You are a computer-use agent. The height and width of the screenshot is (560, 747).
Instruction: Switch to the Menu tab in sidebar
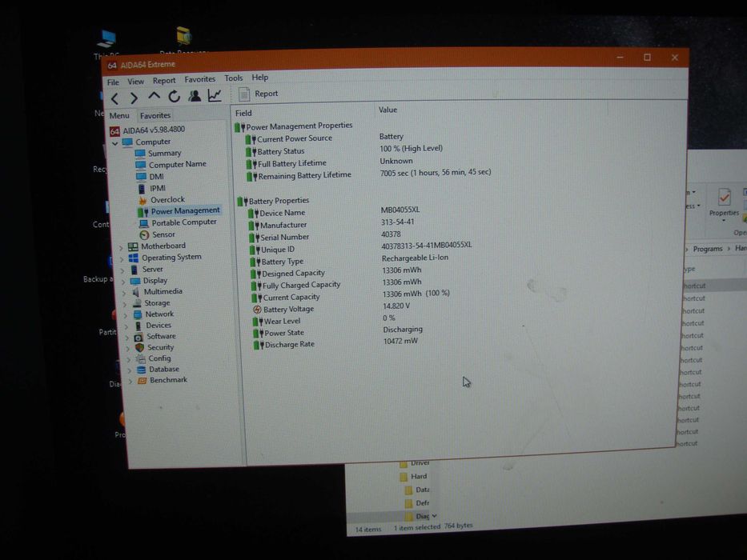point(119,116)
